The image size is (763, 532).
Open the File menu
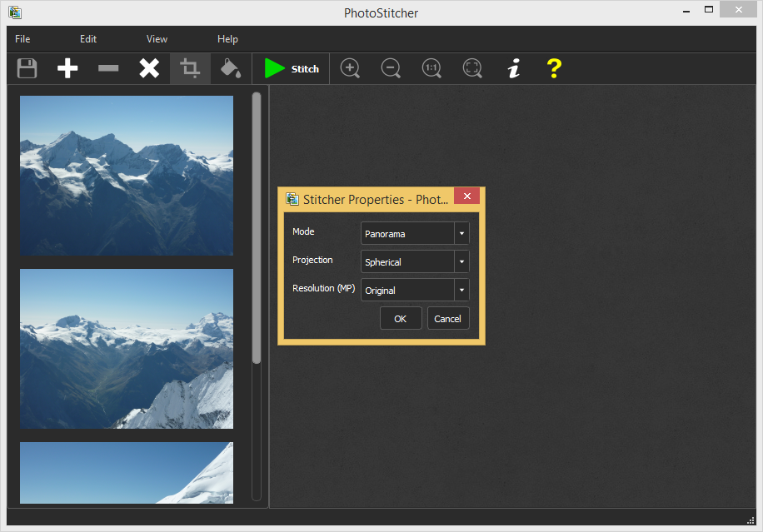22,39
